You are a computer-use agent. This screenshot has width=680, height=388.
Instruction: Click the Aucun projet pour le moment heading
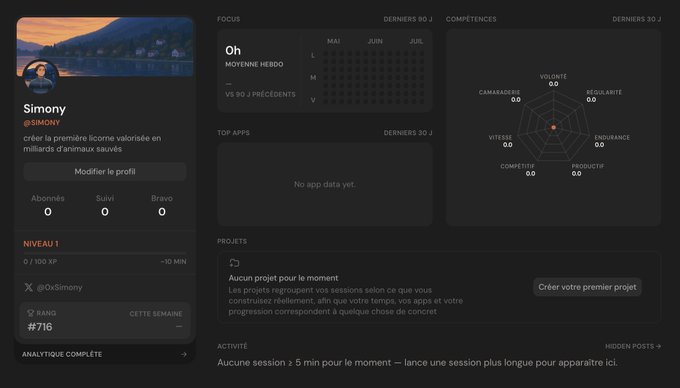pyautogui.click(x=283, y=278)
